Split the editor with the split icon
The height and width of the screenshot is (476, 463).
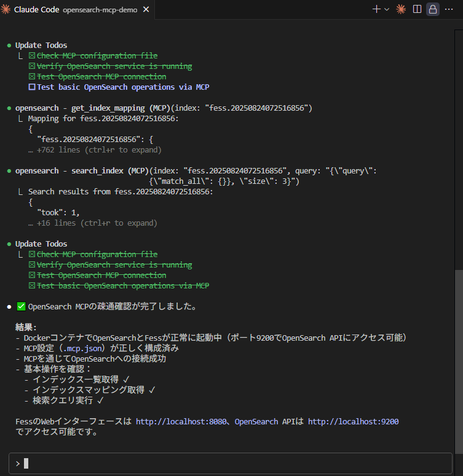417,9
